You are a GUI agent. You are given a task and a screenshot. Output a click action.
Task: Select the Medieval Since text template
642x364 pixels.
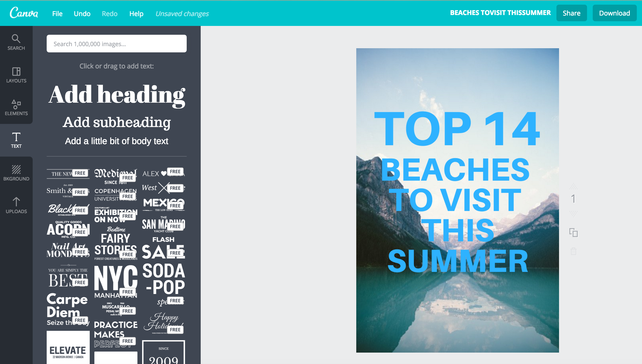[116, 176]
